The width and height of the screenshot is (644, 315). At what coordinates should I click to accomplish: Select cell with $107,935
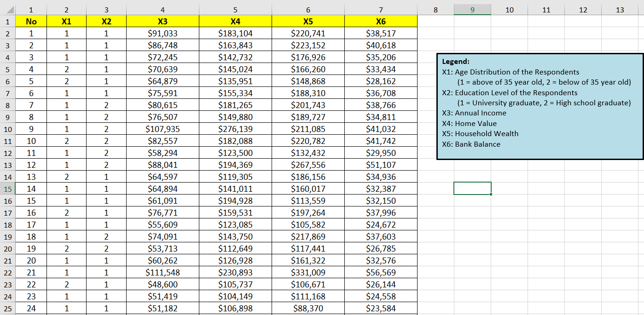[x=162, y=129]
